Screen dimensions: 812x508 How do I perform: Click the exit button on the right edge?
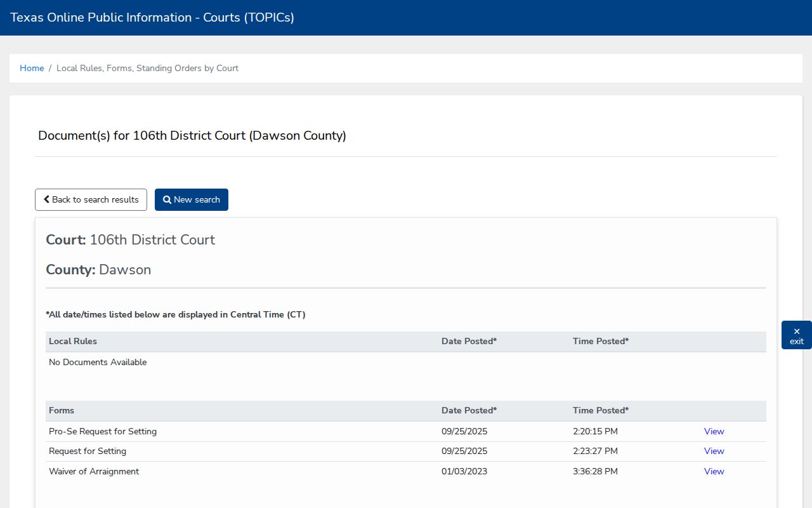point(797,335)
